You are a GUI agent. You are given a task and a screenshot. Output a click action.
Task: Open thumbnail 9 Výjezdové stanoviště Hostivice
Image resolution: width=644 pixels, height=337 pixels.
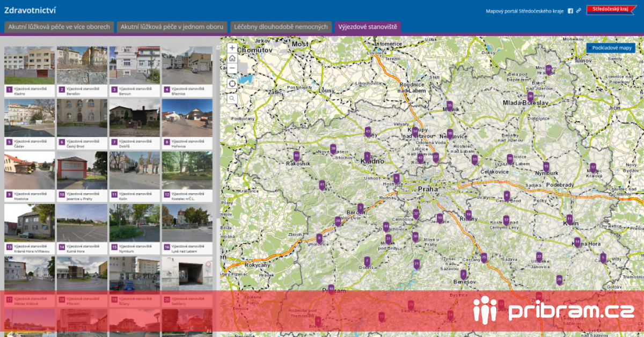(30, 177)
